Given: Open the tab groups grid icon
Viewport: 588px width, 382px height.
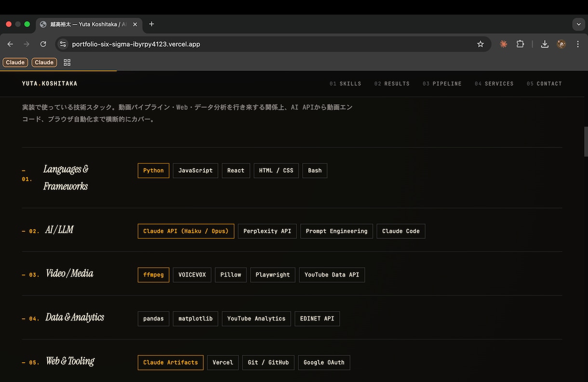Looking at the screenshot, I should pyautogui.click(x=67, y=62).
